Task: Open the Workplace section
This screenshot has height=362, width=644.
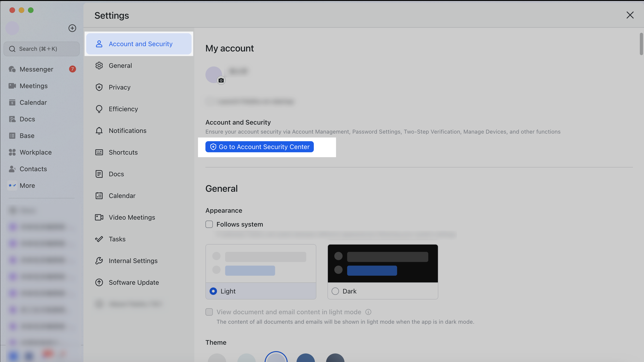Action: tap(36, 152)
